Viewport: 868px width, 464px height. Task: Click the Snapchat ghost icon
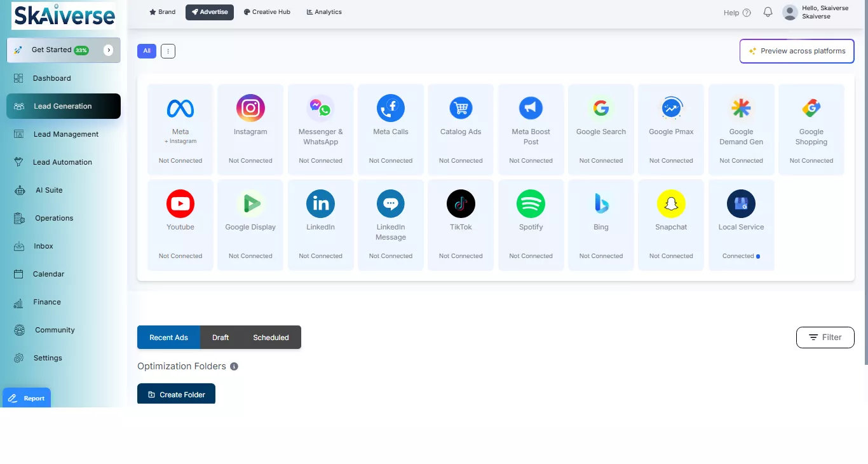pos(671,204)
